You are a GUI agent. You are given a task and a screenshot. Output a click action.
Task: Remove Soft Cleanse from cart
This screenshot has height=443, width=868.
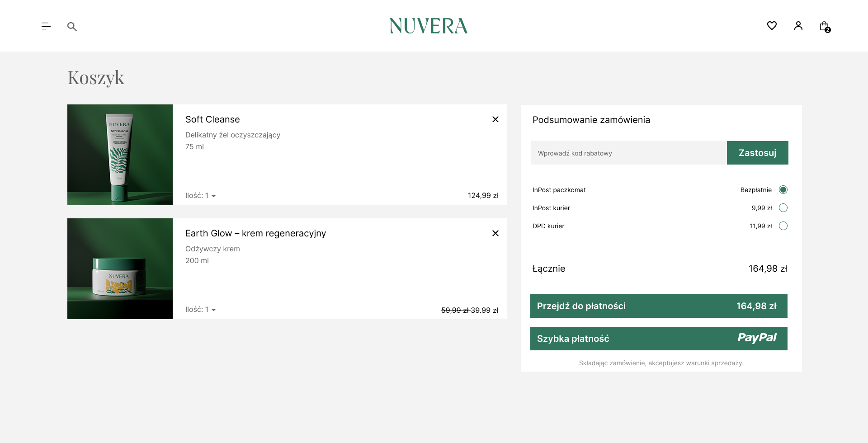pyautogui.click(x=495, y=119)
